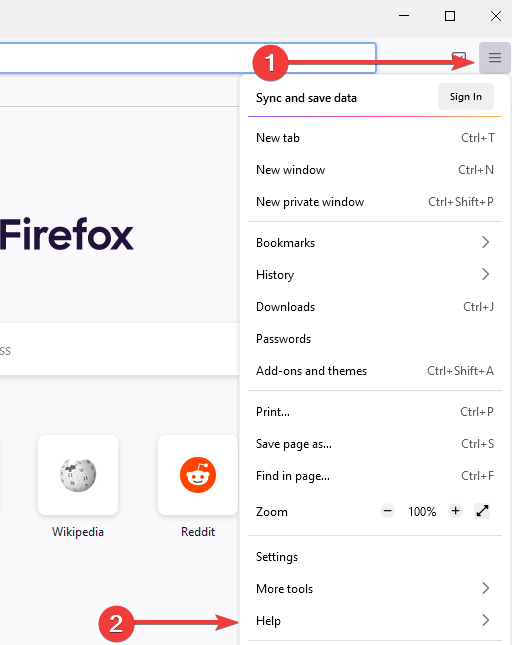Click the Sync and save data label
The image size is (512, 645).
pos(306,98)
